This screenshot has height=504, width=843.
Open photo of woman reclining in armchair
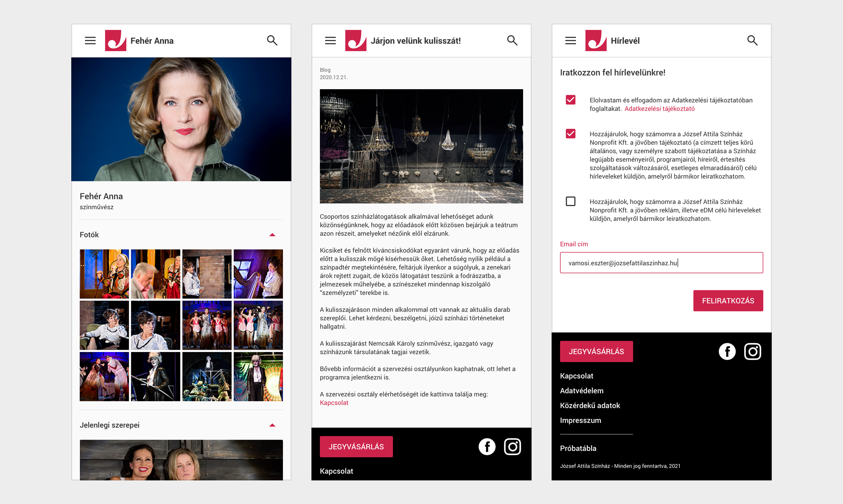pyautogui.click(x=104, y=325)
